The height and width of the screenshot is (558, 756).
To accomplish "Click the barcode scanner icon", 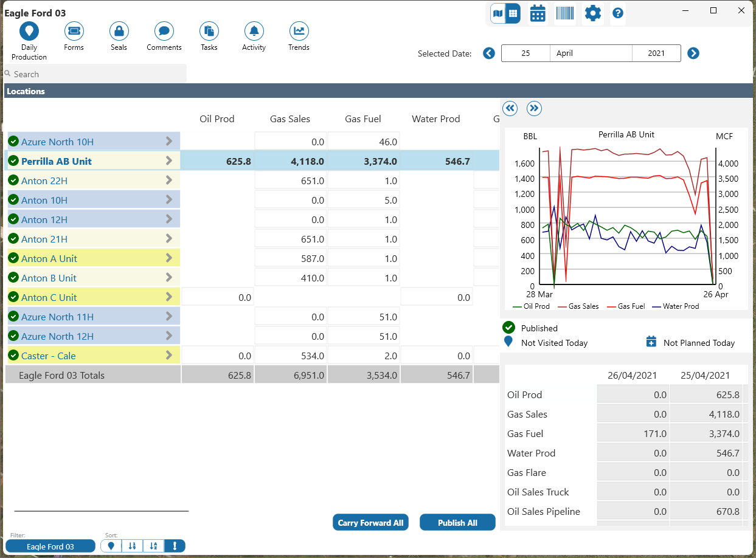I will coord(565,13).
